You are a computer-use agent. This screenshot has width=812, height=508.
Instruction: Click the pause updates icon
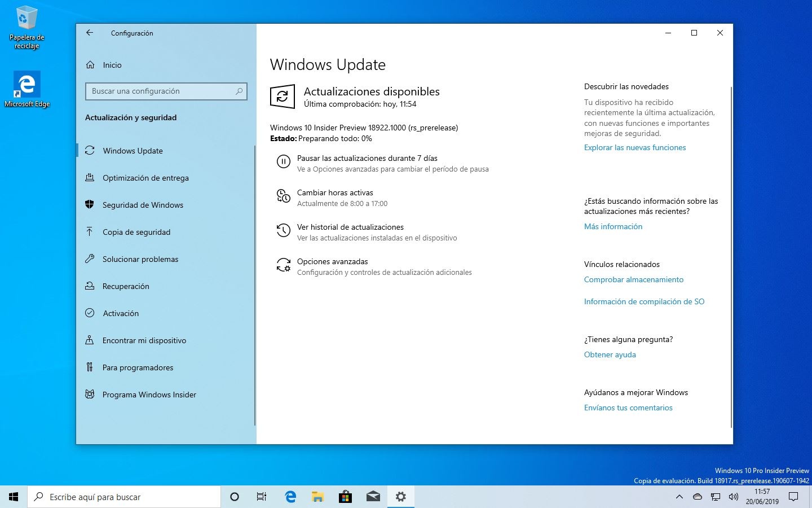(283, 162)
